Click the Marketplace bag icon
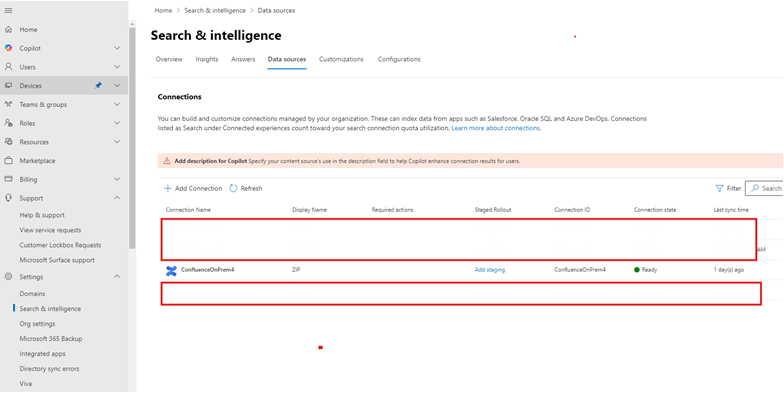784x393 pixels. (8, 160)
